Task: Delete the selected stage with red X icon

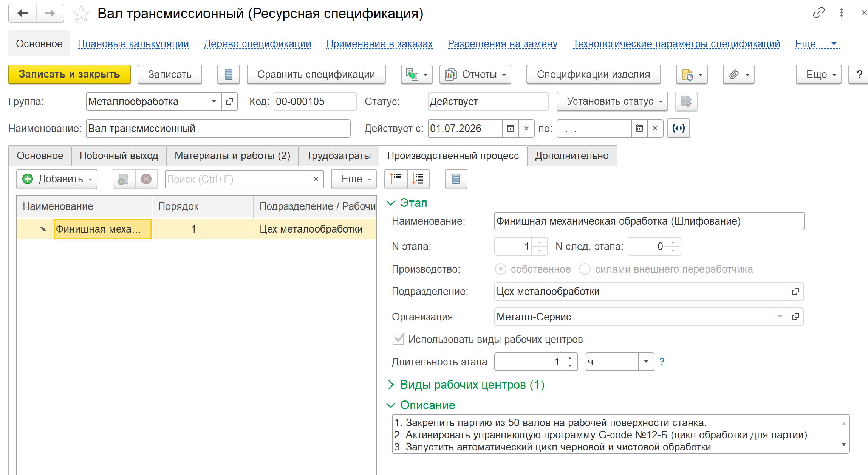Action: [146, 179]
